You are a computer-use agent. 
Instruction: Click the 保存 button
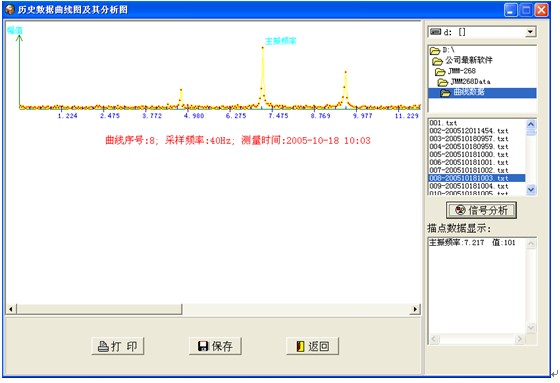click(215, 346)
